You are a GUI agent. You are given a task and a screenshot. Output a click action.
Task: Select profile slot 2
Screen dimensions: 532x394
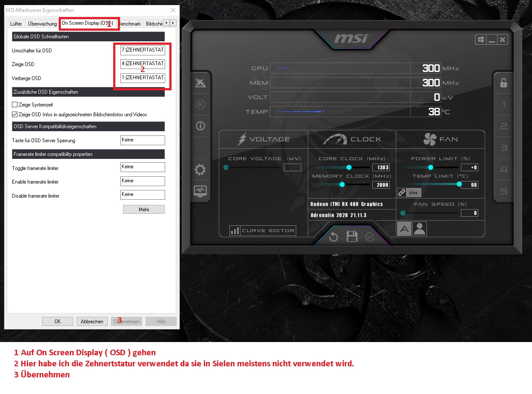point(504,126)
